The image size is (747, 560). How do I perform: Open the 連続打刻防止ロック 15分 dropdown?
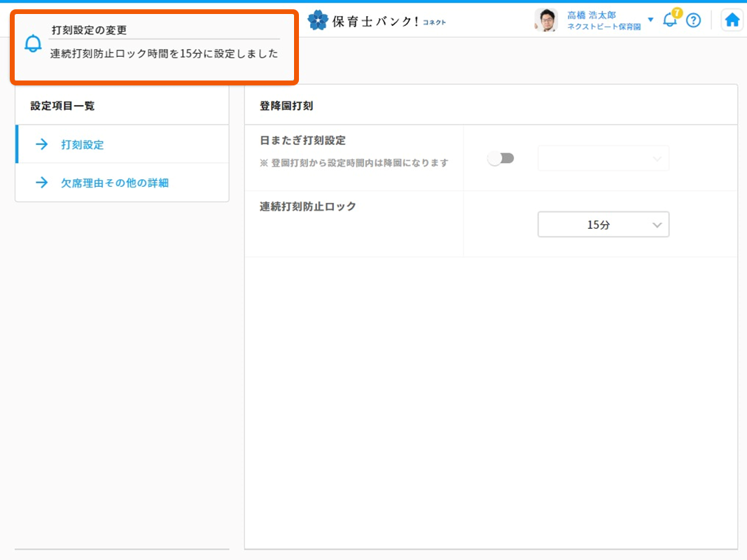pos(603,225)
